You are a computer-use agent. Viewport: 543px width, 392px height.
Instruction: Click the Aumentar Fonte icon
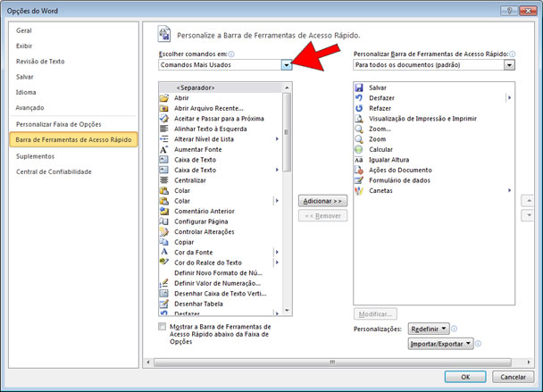(164, 150)
